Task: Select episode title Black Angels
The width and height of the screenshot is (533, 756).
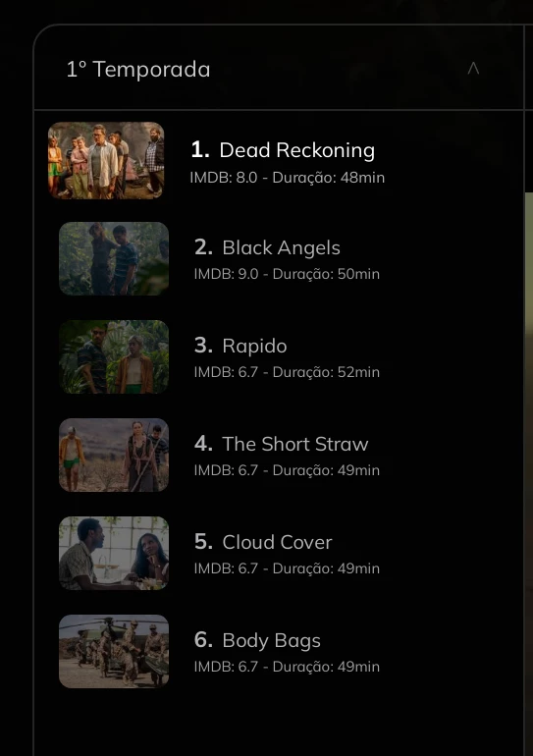Action: click(x=281, y=247)
